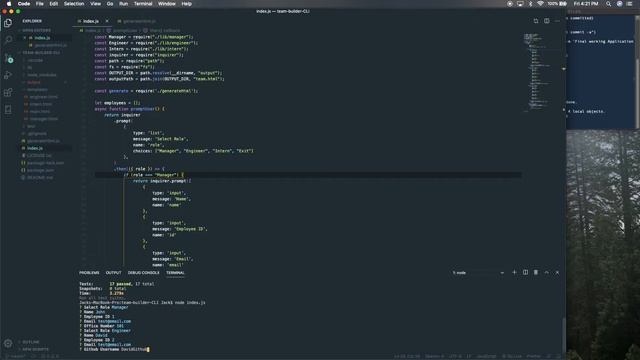Click the Prettier indicator in status bar
This screenshot has height=360, width=640.
pyautogui.click(x=533, y=356)
